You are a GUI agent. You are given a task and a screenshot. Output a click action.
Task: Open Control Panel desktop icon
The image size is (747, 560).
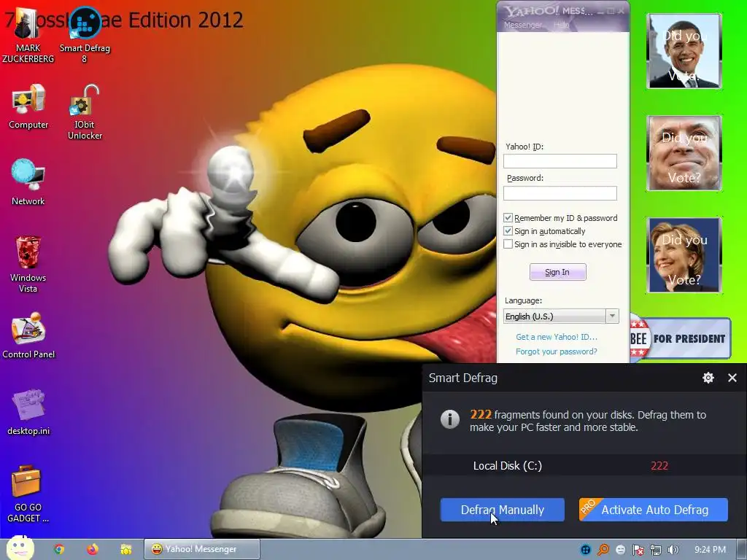[x=28, y=335]
